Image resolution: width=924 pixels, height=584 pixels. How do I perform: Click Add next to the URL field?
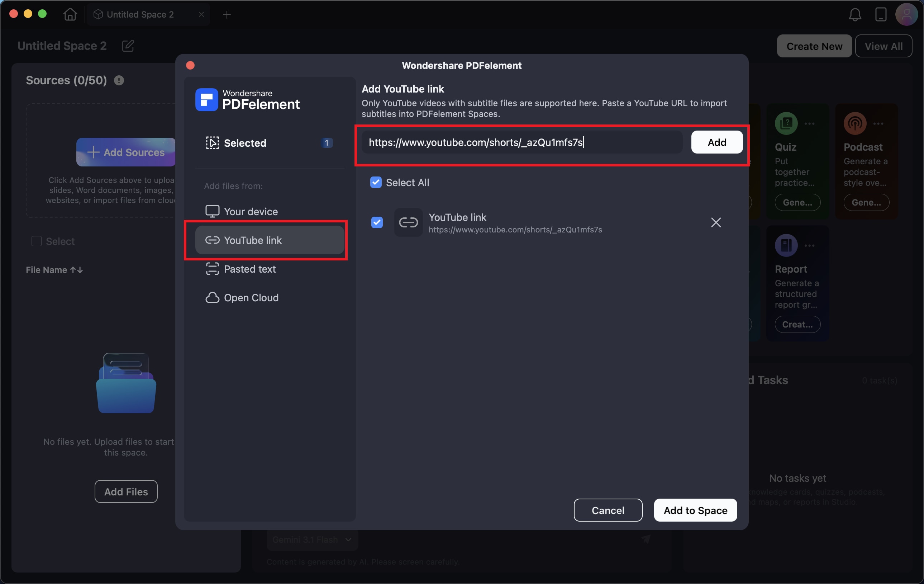pyautogui.click(x=717, y=142)
